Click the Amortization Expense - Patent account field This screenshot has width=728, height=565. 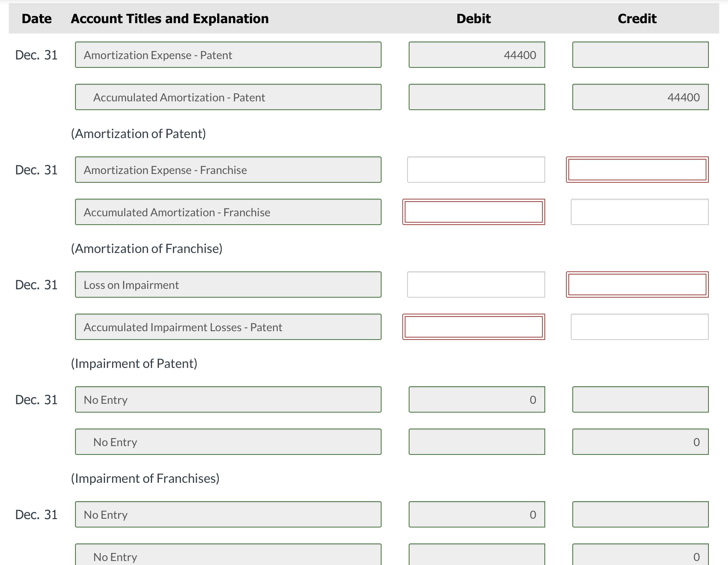coord(228,55)
